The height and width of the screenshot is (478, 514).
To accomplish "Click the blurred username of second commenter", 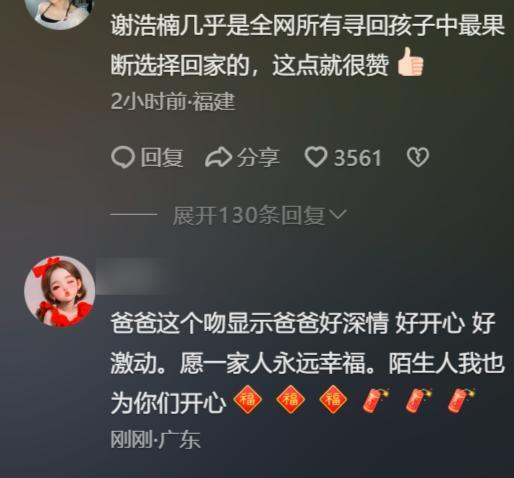I will 132,276.
